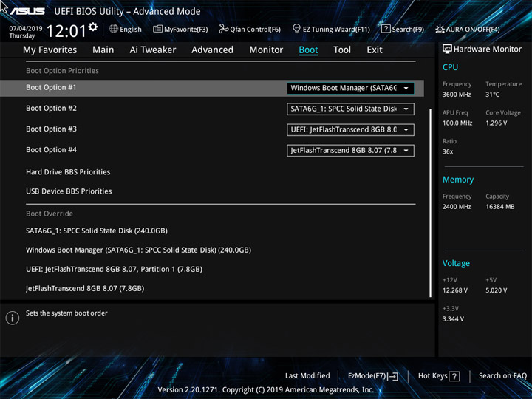Click the memory frequency 2400 MHz

coord(457,207)
